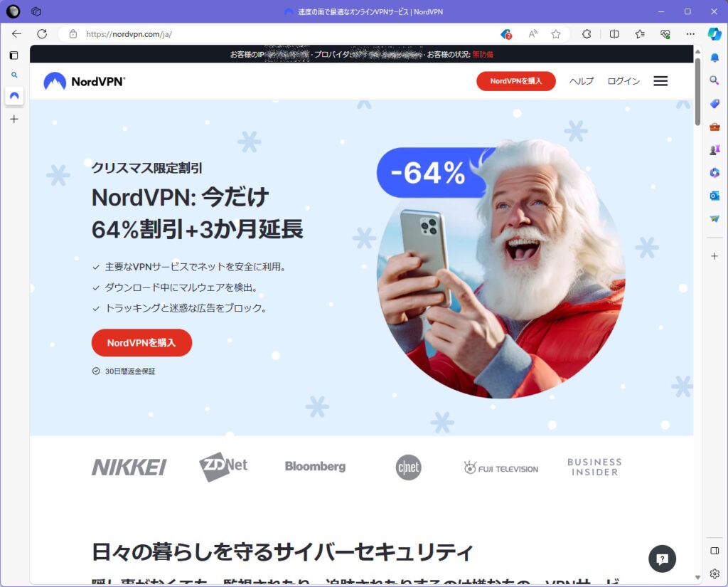This screenshot has width=728, height=587.
Task: Open the Outlook icon in the Edge sidebar
Action: 714,196
